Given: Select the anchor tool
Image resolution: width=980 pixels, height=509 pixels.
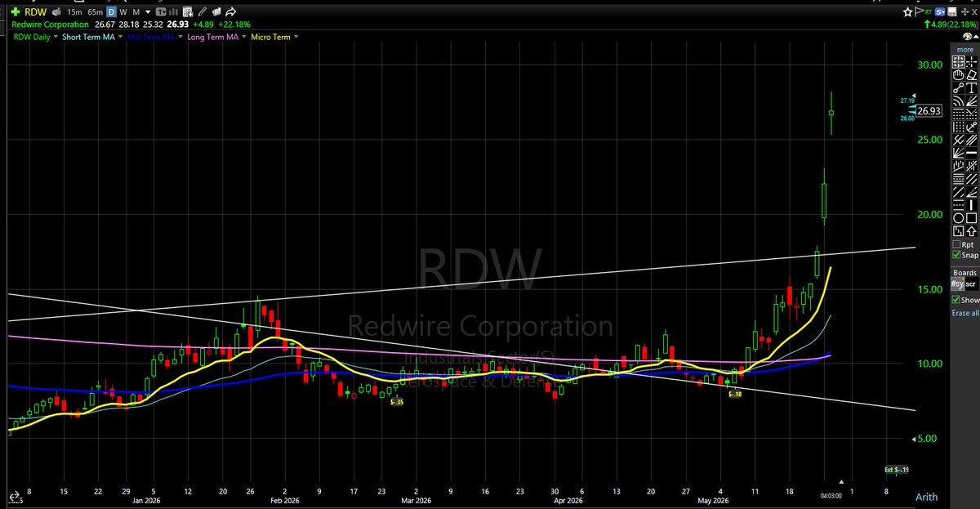Looking at the screenshot, I should coord(972,127).
